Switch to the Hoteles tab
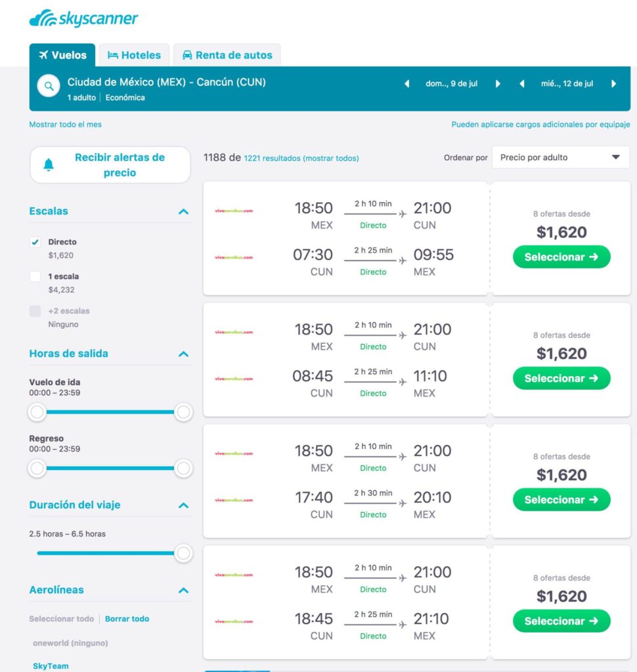Viewport: 637px width, 672px height. point(134,55)
